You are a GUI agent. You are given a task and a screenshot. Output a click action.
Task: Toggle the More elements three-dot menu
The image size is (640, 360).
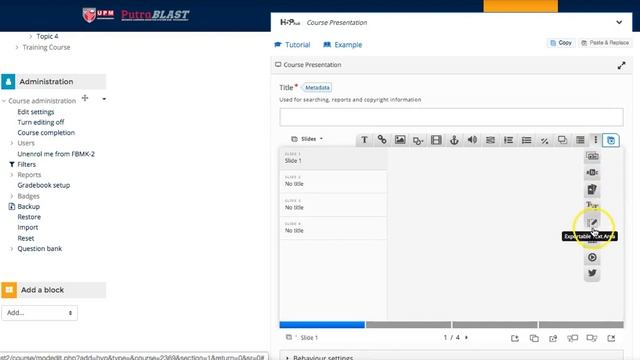click(596, 140)
